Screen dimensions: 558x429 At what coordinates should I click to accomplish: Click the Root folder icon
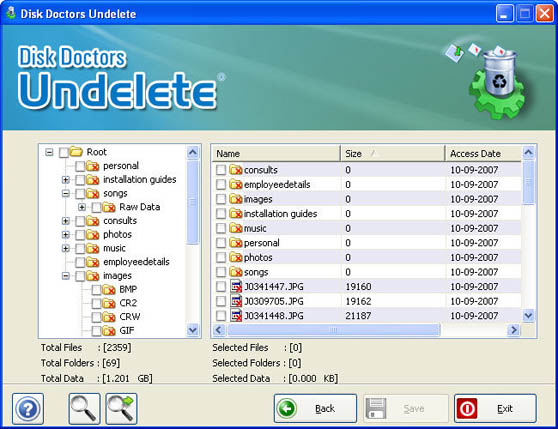point(76,152)
